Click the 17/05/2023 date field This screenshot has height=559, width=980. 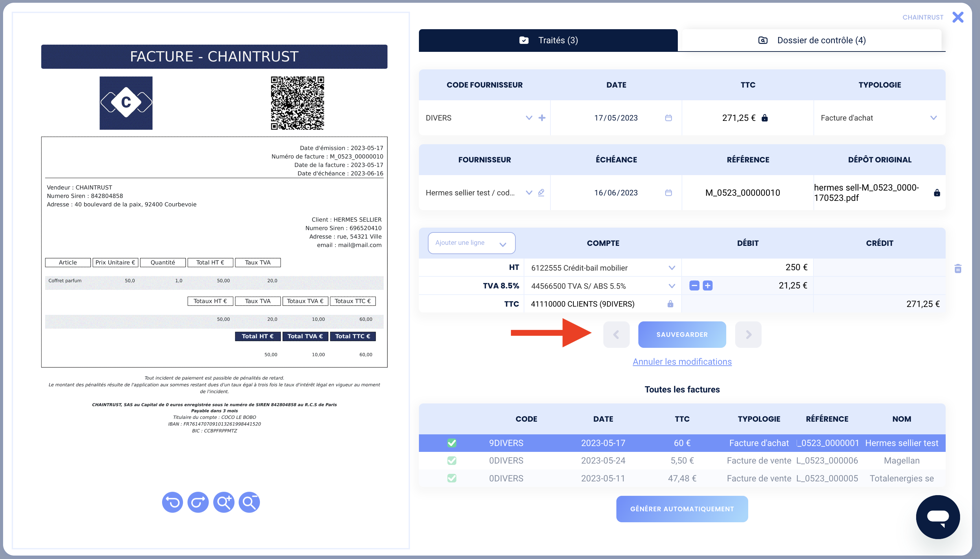(x=616, y=118)
